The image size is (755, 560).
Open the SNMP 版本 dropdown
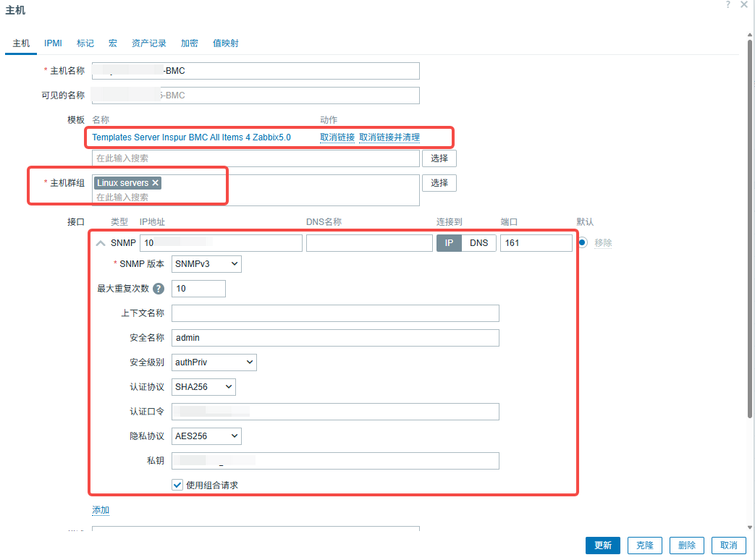206,264
